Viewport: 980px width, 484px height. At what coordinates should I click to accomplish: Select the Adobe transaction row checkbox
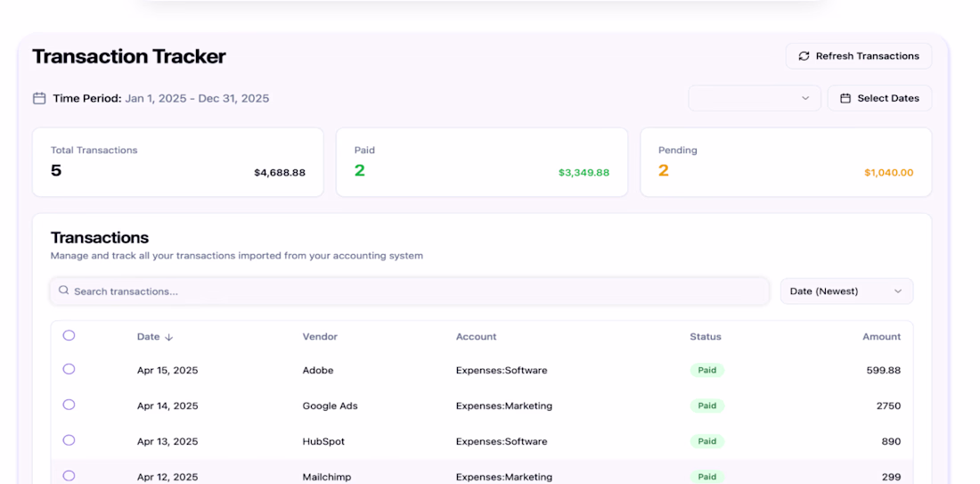pyautogui.click(x=69, y=369)
